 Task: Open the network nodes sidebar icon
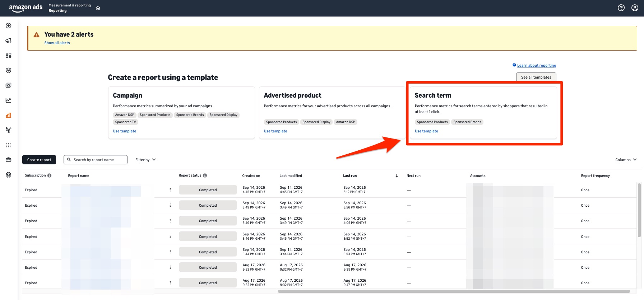tap(9, 130)
